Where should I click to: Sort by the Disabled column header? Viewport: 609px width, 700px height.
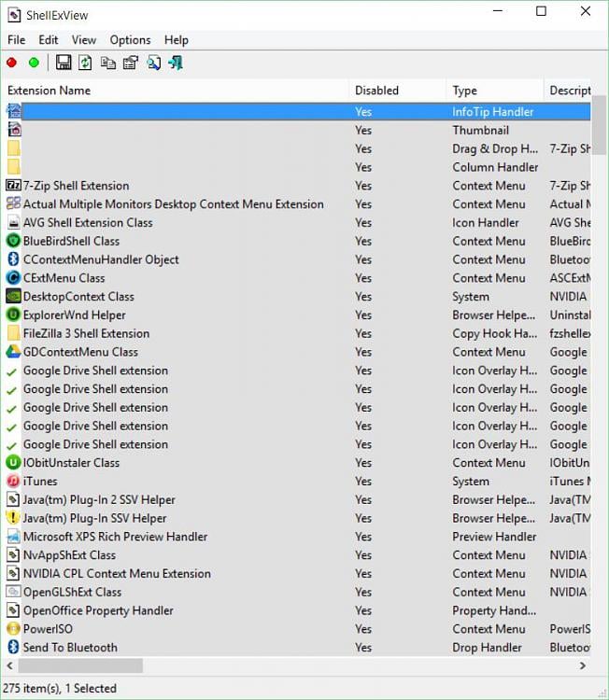pos(376,91)
